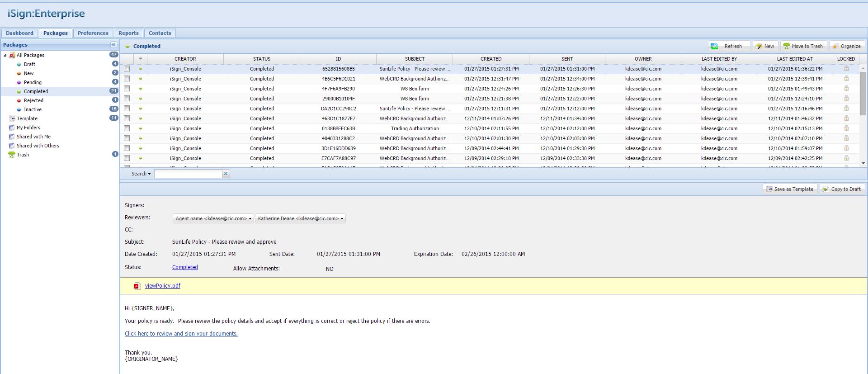Click the Template folder icon
Viewport: 868px width, 374px height.
[12, 118]
